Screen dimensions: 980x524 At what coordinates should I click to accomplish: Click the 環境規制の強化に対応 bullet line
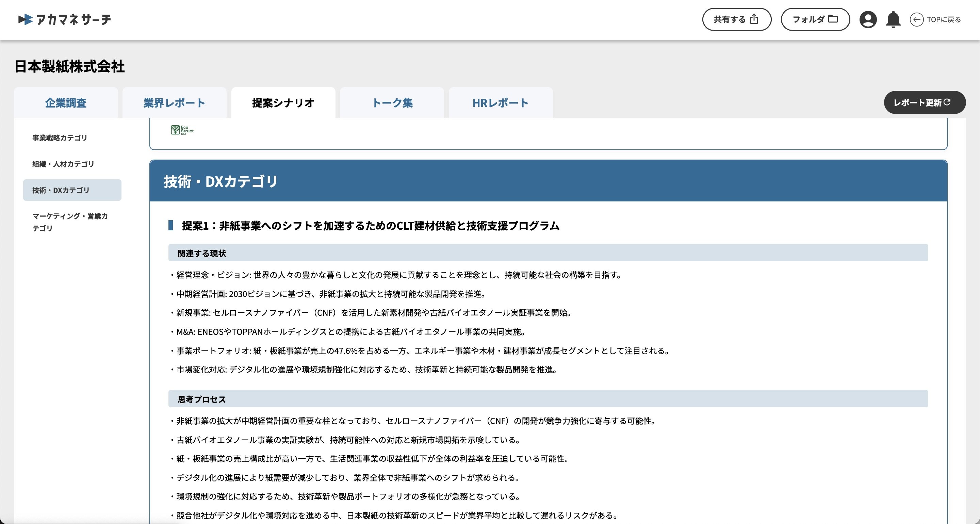click(346, 496)
